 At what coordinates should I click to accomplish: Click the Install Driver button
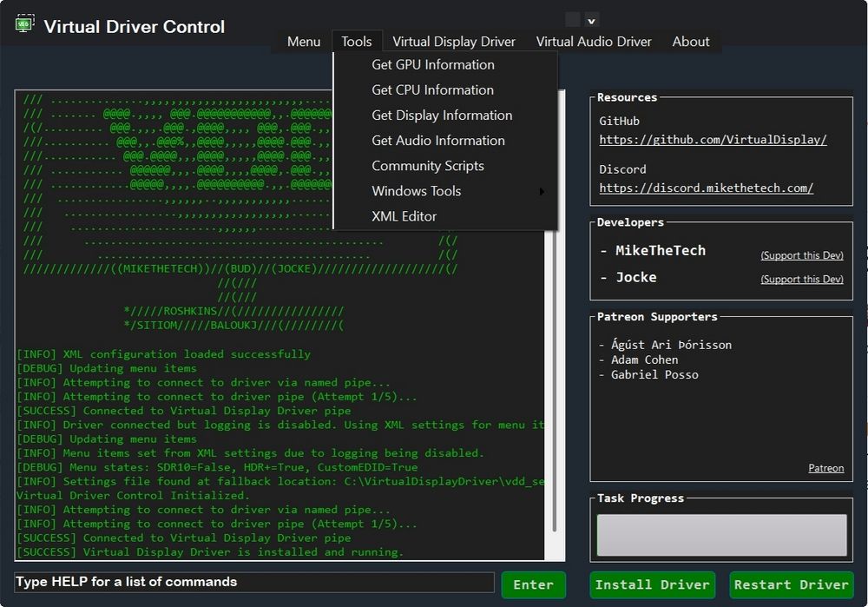(x=652, y=584)
